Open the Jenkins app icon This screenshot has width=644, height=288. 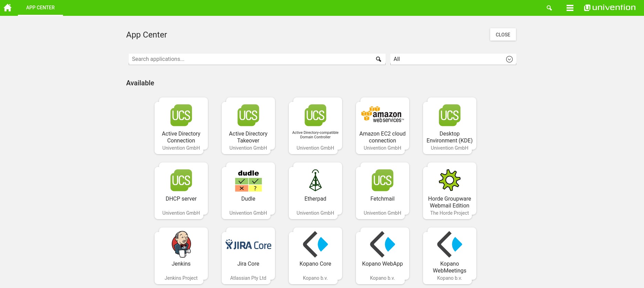point(181,244)
